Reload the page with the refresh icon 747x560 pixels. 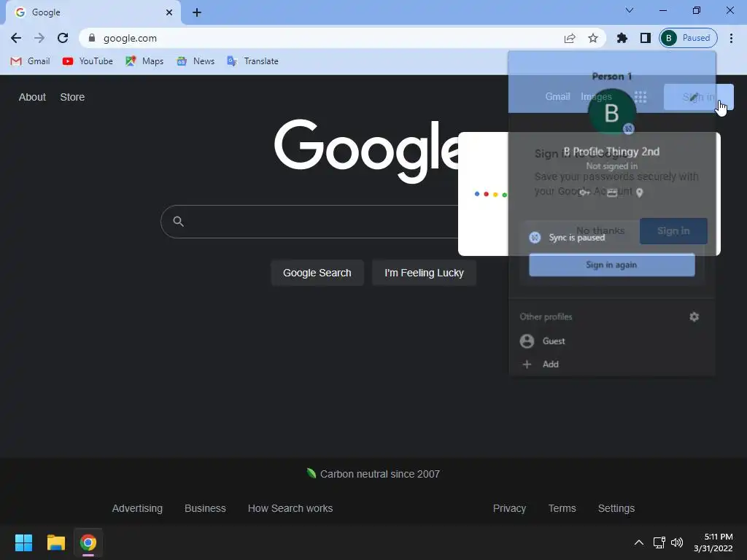tap(63, 38)
